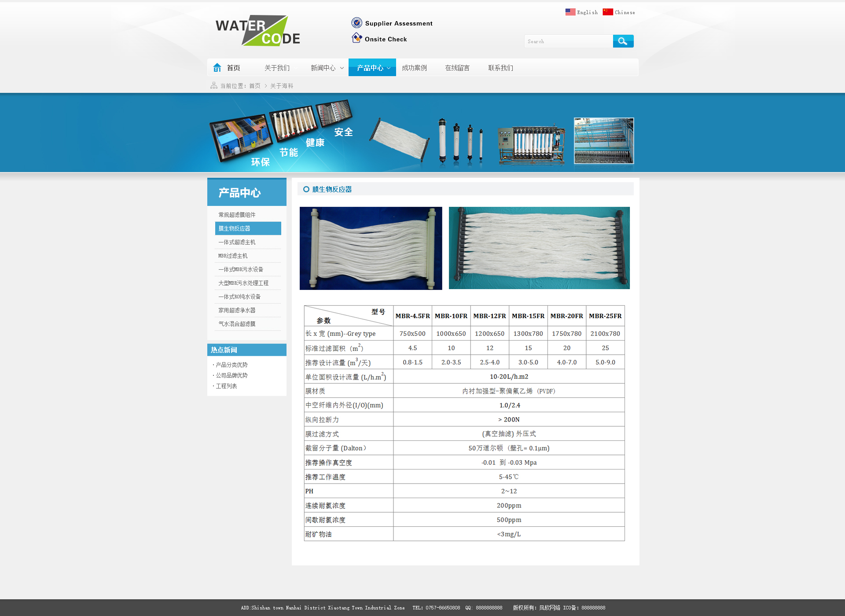Click the 首页 breadcrumb link
Image resolution: width=845 pixels, height=616 pixels.
(x=254, y=86)
